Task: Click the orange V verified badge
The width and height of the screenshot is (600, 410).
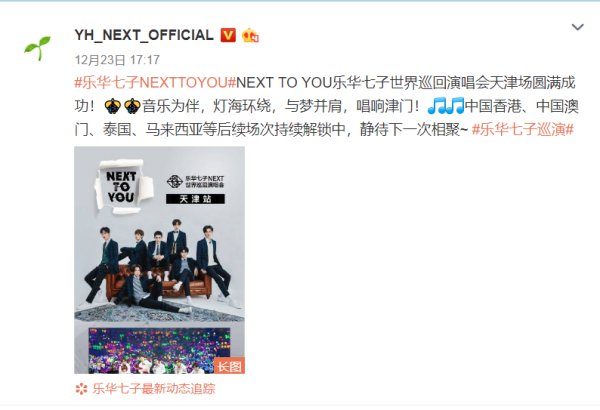Action: pos(228,35)
